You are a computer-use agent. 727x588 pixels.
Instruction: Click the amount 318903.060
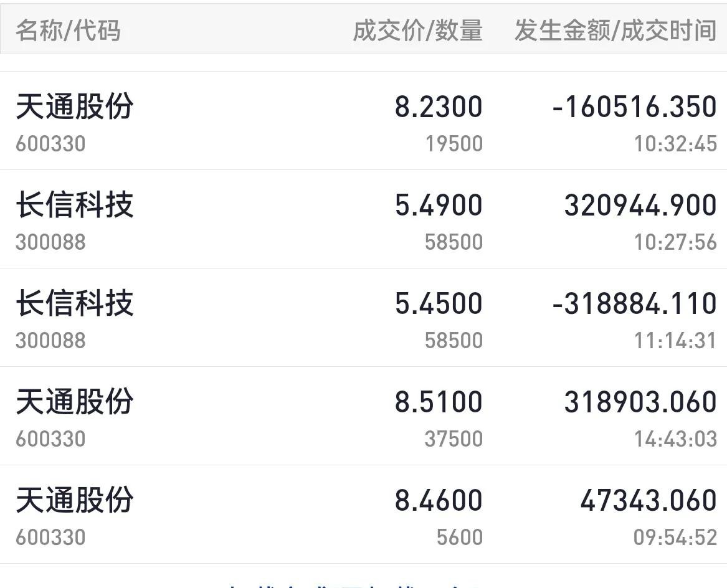coord(640,402)
